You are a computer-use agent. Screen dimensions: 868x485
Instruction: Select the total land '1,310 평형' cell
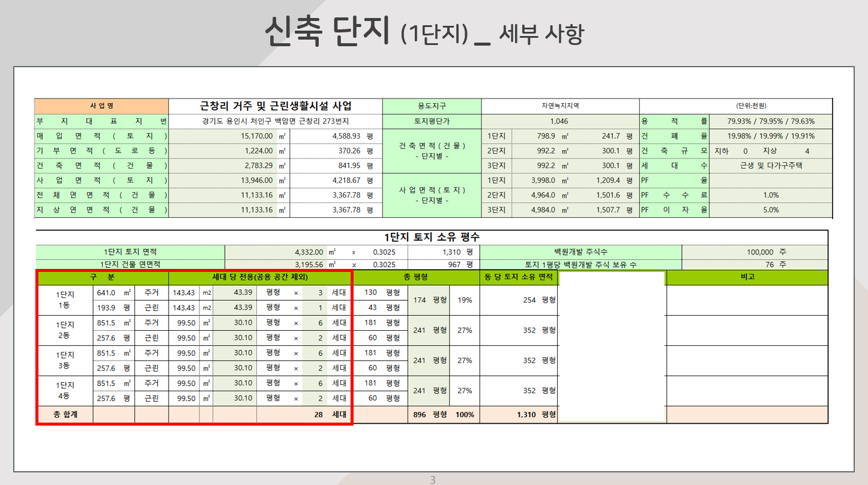point(519,414)
